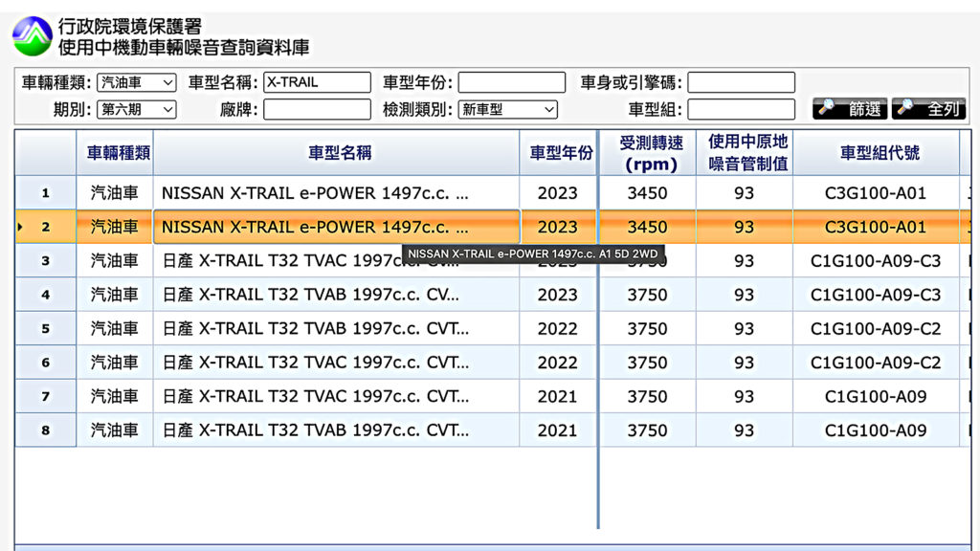Click the 車身或引擎碼 input field

pos(742,82)
